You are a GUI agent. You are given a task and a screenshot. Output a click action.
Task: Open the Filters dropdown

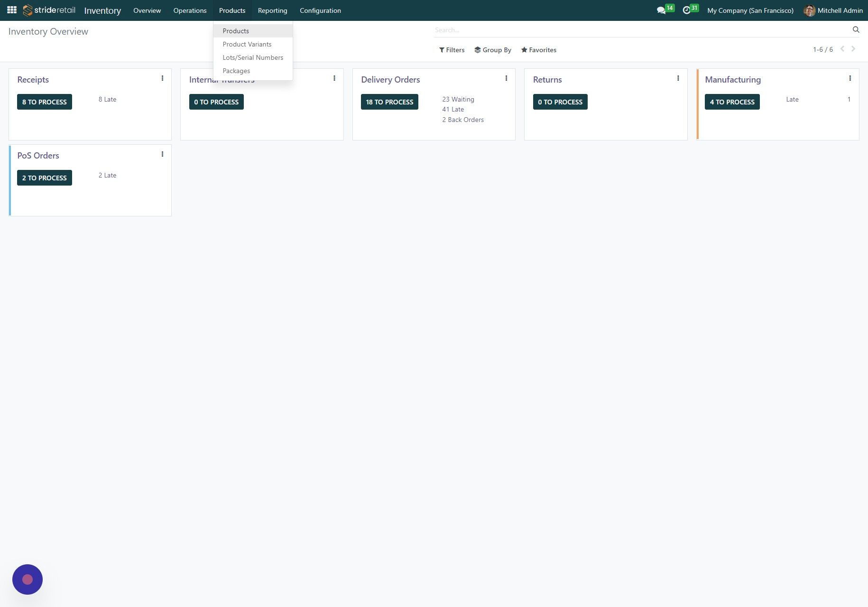point(452,50)
